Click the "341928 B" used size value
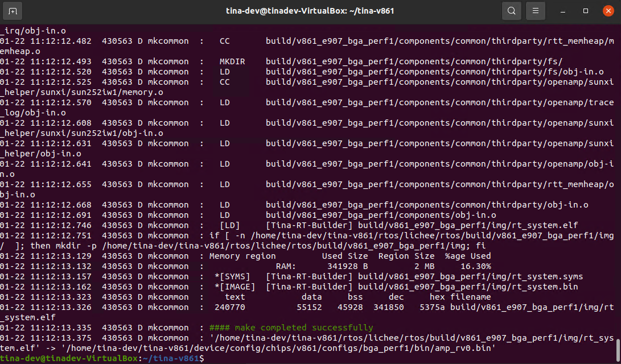 click(x=348, y=266)
